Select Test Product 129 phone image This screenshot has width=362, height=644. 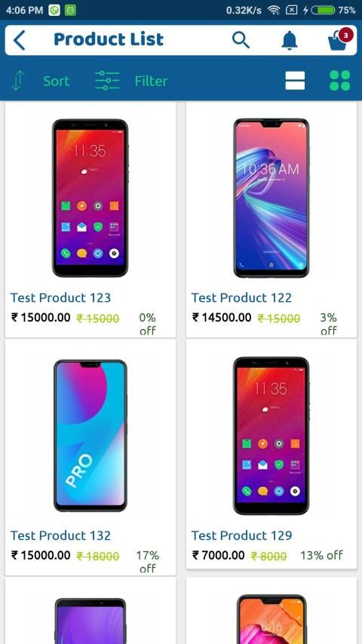271,436
